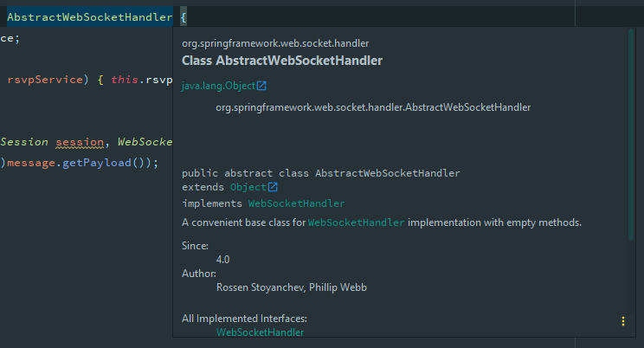Click the opening brace after AbstractWebSocketHandler
The image size is (644, 348).
pyautogui.click(x=184, y=17)
